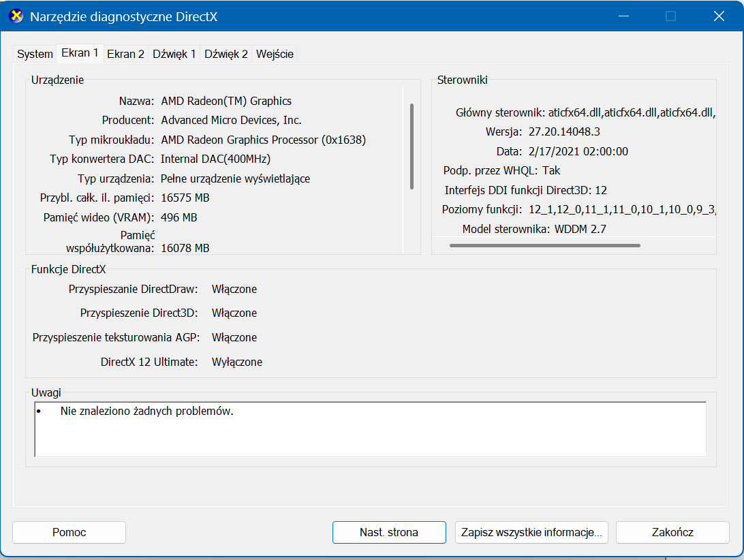This screenshot has height=560, width=744.
Task: Click the WDDM 2.7 driver model value
Action: (x=580, y=229)
